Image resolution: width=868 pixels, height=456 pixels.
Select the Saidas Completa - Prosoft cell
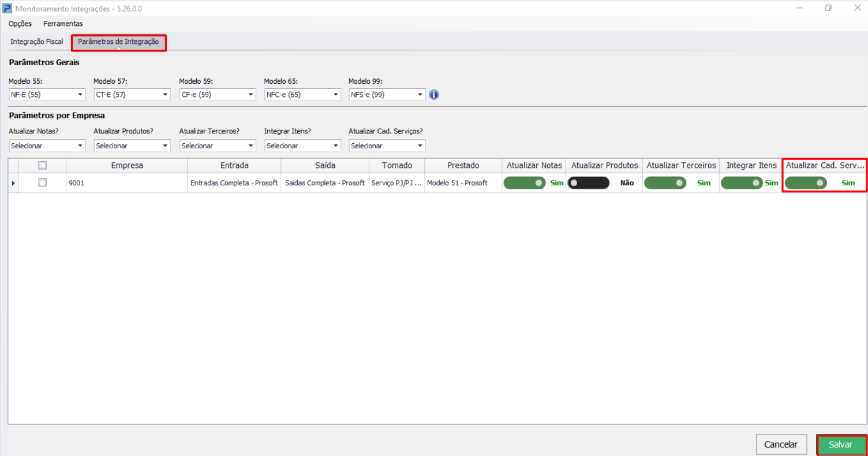coord(325,183)
